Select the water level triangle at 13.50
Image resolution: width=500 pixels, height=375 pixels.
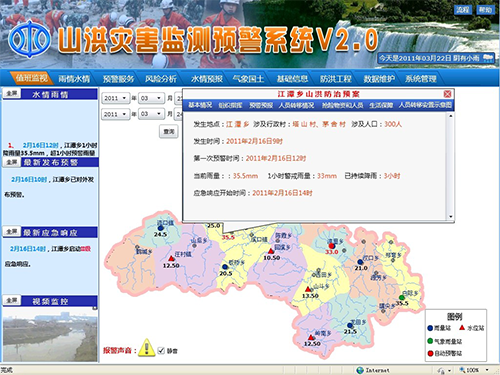tap(308, 289)
